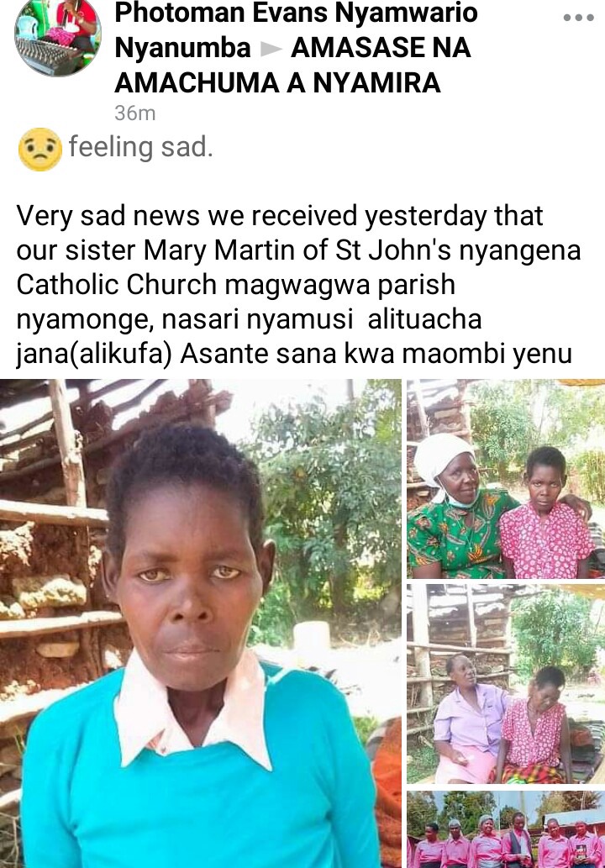Select the 'feeling sad.' activity text
The image size is (605, 868).
click(141, 147)
